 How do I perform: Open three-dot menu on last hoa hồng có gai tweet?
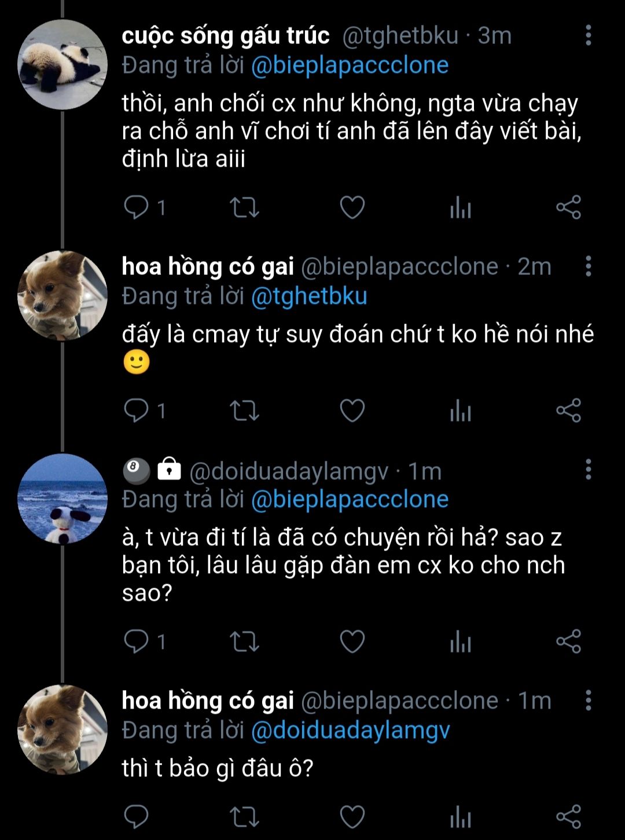[588, 700]
